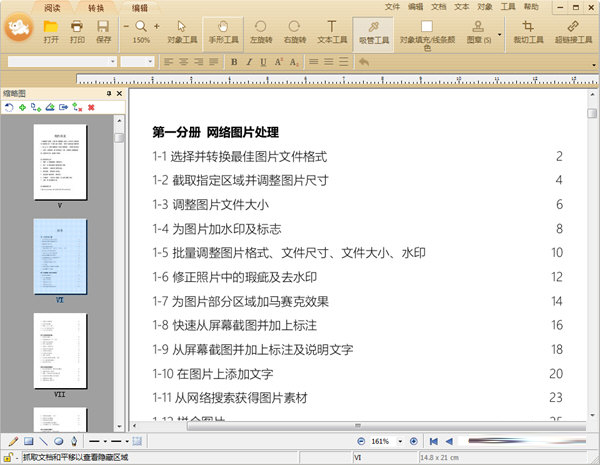Screen dimensions: 600x465
Task: Activate the 吸管工具 eyedropper tool
Action: coord(374,32)
